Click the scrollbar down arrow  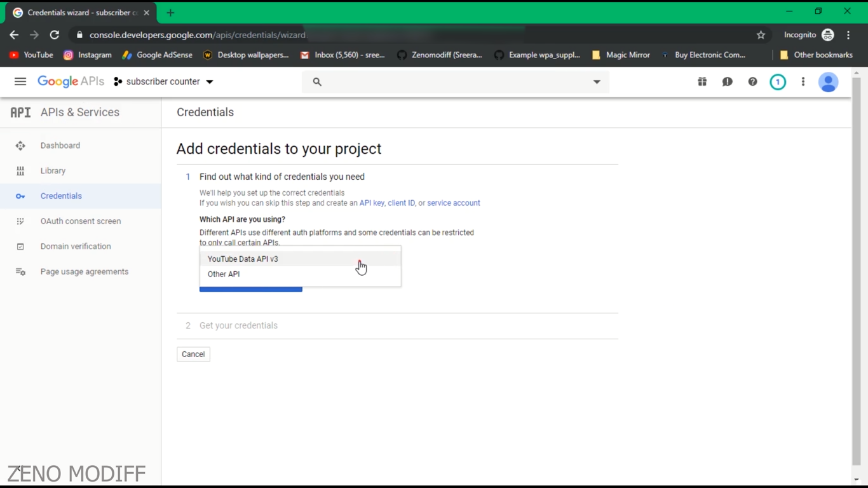coord(857,480)
